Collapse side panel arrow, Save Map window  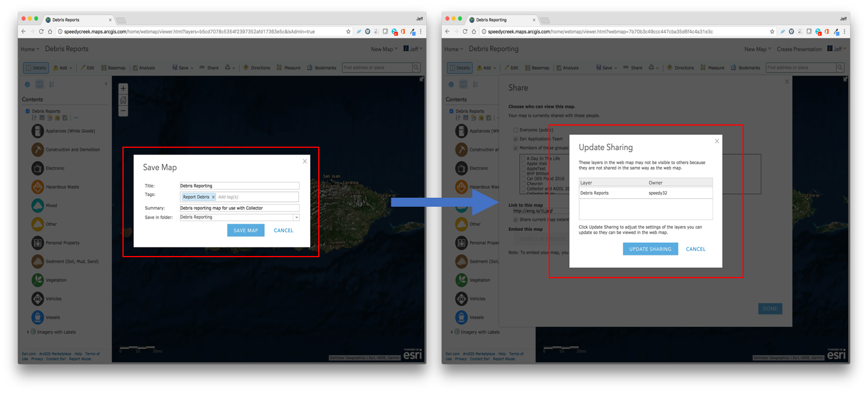pyautogui.click(x=106, y=84)
